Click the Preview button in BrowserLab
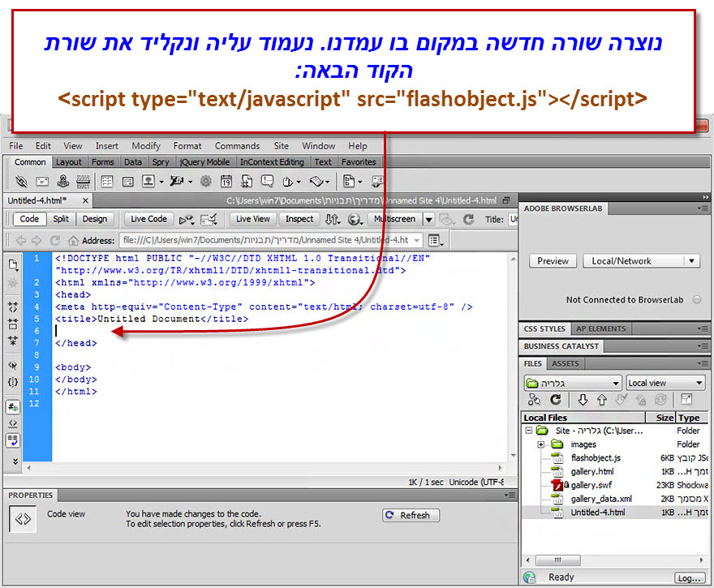Viewport: 714px width, 588px height. pyautogui.click(x=553, y=261)
